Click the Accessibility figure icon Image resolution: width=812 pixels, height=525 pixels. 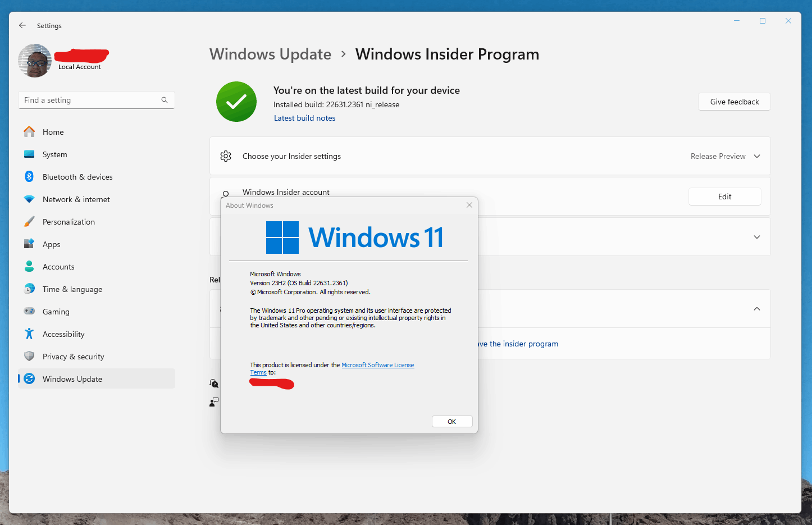(29, 334)
